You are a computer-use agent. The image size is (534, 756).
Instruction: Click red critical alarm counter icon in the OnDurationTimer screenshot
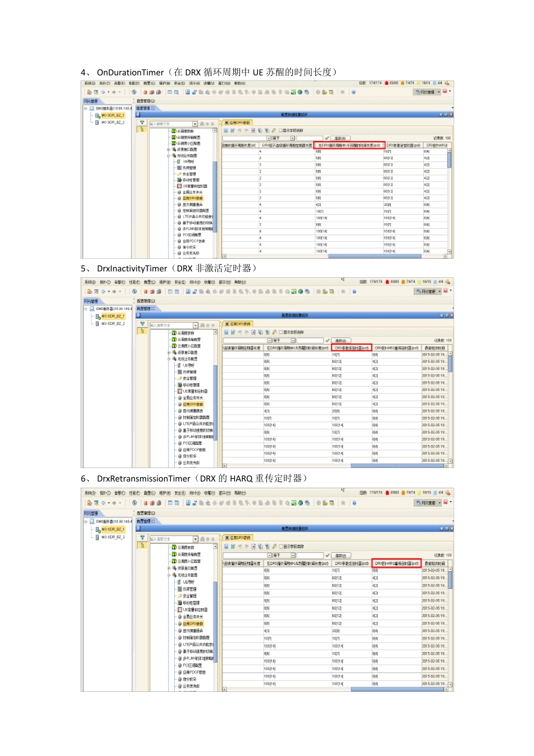pyautogui.click(x=387, y=83)
